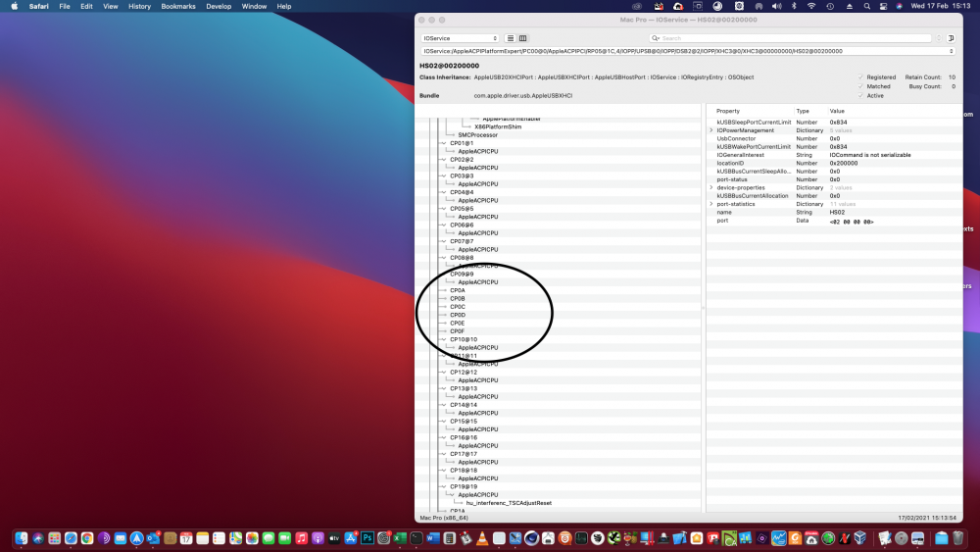Open Calendar from the Dock
The height and width of the screenshot is (552, 980).
tap(186, 538)
